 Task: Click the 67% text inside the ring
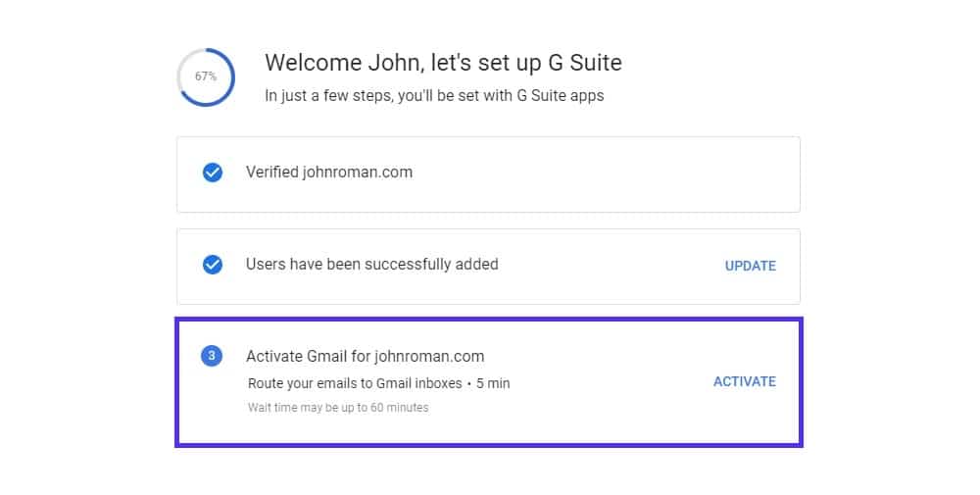click(206, 76)
